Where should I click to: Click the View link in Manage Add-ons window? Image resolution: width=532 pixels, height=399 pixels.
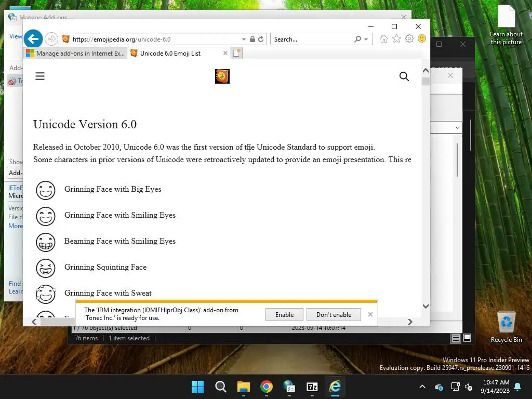(16, 36)
